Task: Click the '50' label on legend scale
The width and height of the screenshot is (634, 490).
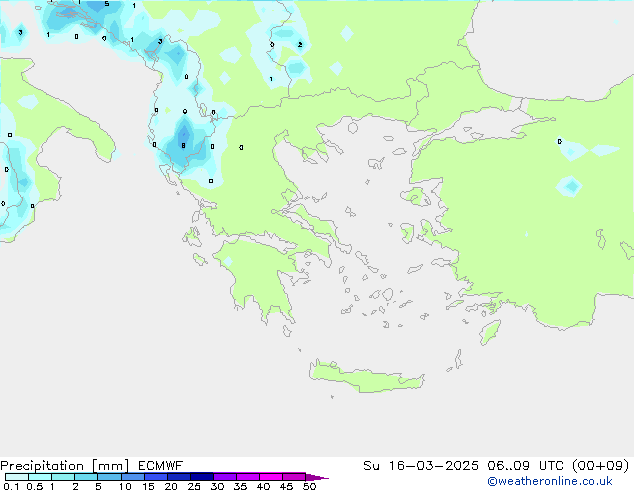Action: (309, 486)
